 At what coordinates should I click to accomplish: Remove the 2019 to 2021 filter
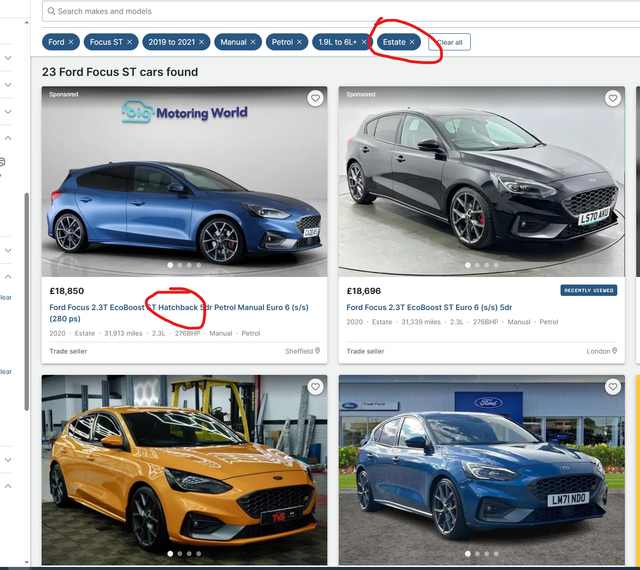201,42
